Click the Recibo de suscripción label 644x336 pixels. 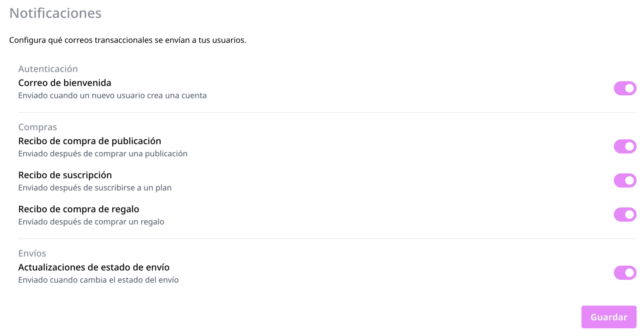tap(65, 175)
